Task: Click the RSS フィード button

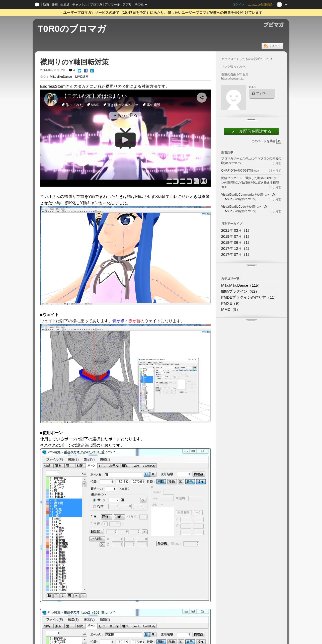Action: [272, 46]
